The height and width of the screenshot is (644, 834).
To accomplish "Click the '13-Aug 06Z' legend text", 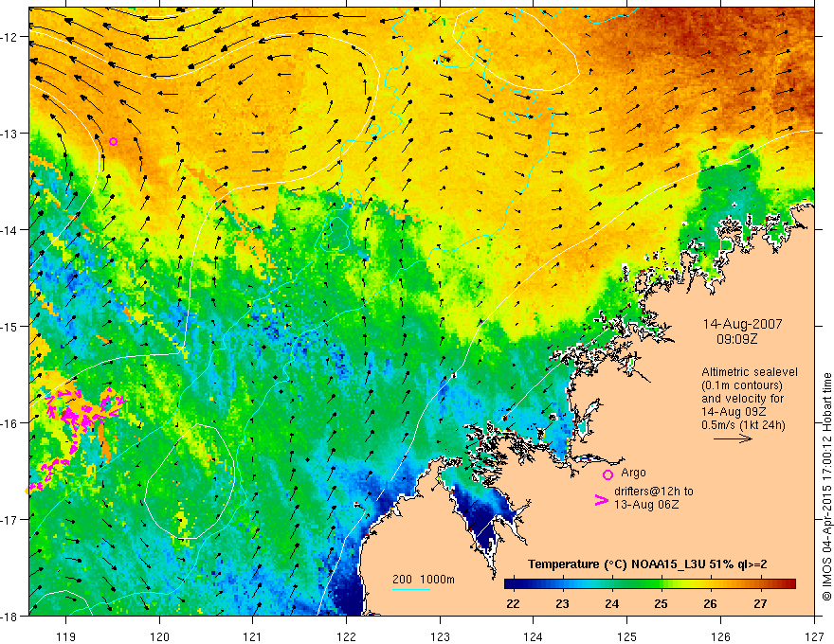I will pyautogui.click(x=646, y=505).
